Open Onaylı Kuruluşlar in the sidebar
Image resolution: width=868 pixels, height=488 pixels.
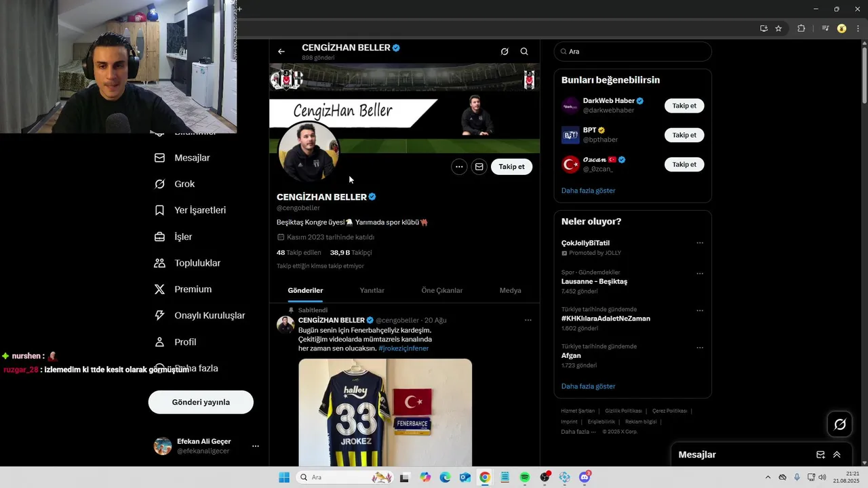click(199, 316)
